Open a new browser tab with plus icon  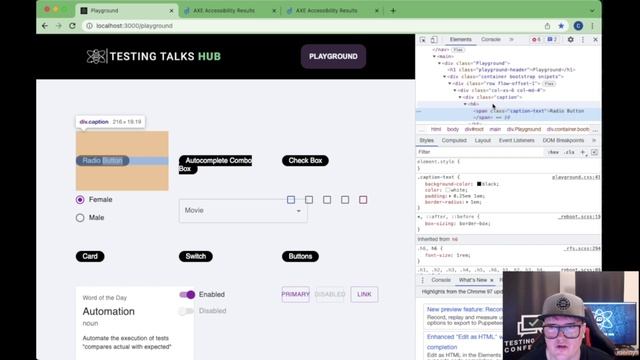point(393,11)
